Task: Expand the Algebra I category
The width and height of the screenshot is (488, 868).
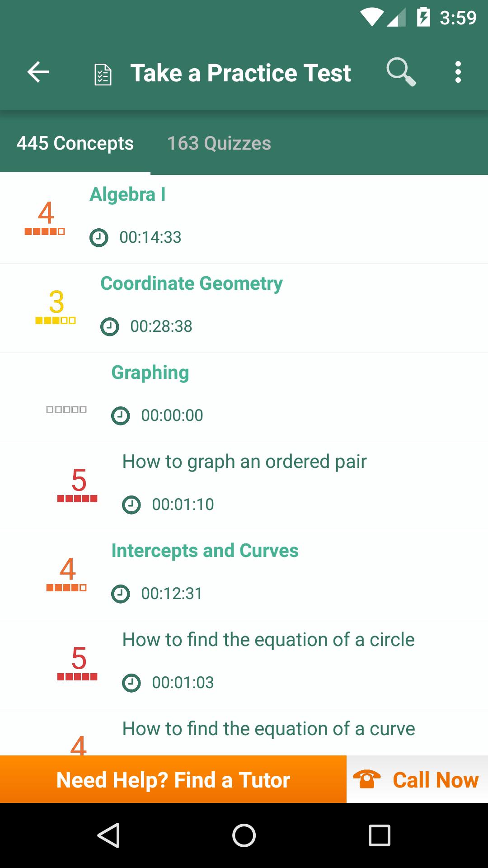Action: coord(244,219)
